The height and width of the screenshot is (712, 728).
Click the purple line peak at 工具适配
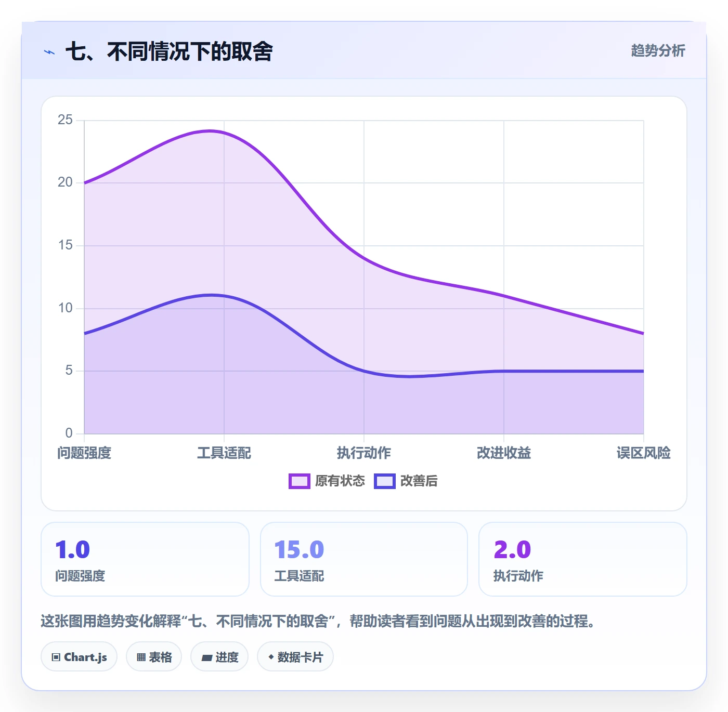tap(224, 133)
